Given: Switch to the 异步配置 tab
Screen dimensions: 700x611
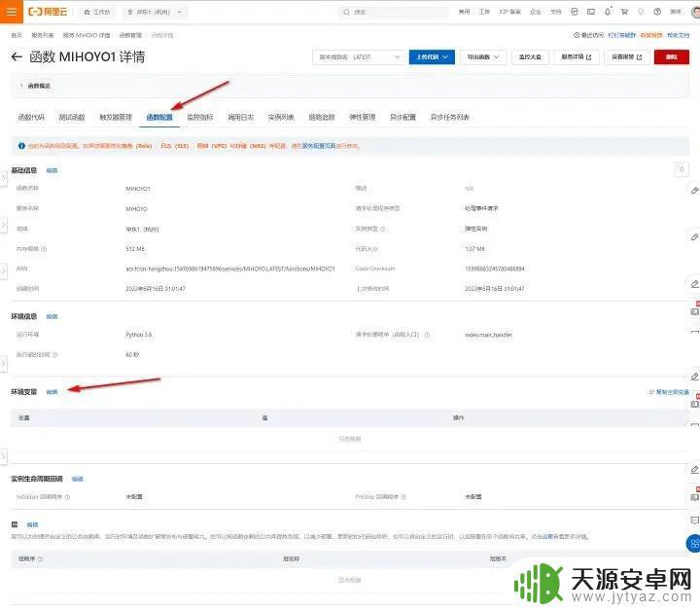Looking at the screenshot, I should pos(402,117).
